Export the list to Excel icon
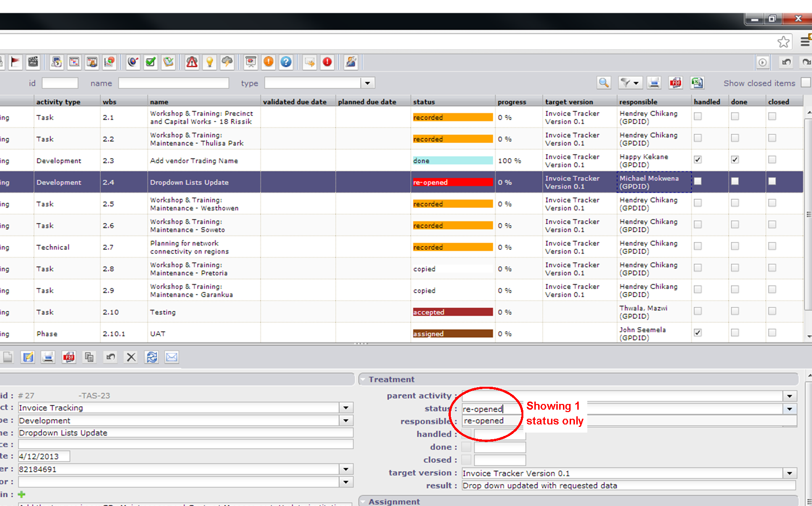This screenshot has width=812, height=506. point(697,83)
